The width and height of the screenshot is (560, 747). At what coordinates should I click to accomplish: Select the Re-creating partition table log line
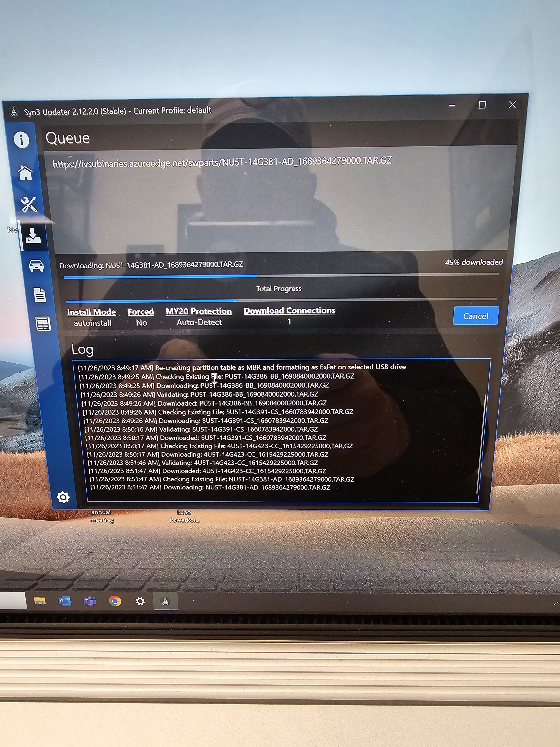(242, 367)
